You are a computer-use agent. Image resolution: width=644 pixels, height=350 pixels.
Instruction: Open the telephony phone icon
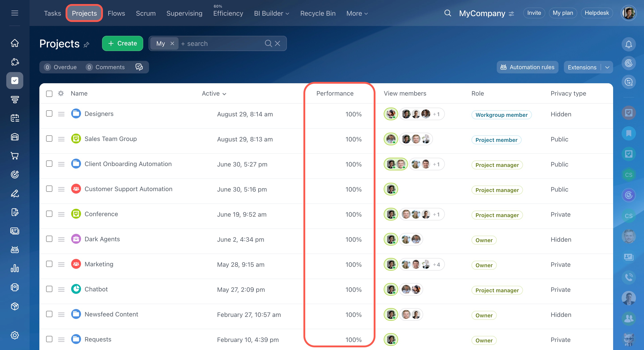[x=629, y=277]
